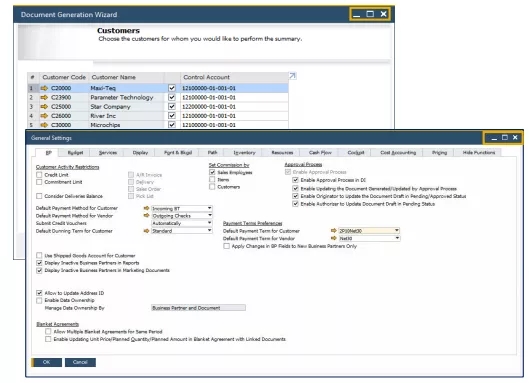The image size is (531, 383).
Task: Click the expand table icon beside Control Account
Action: click(293, 76)
